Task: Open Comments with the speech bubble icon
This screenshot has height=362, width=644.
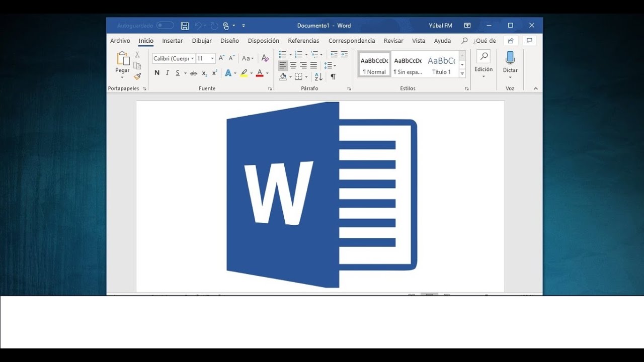Action: 529,41
